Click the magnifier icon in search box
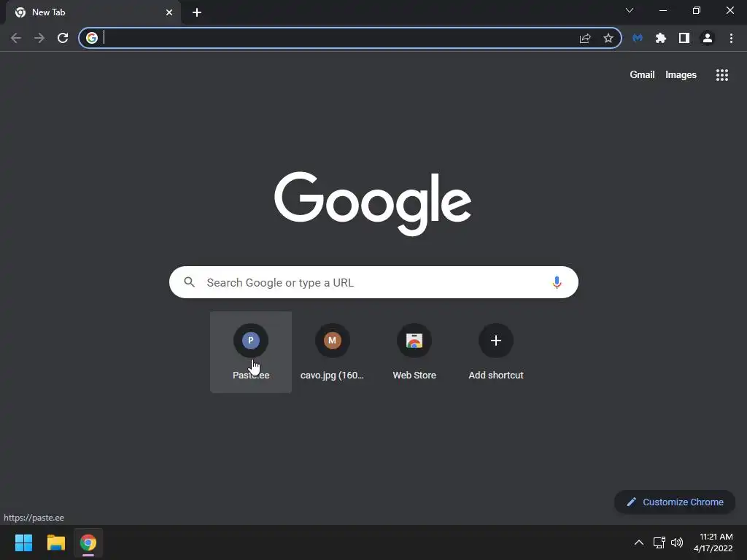The width and height of the screenshot is (747, 560). coord(189,282)
